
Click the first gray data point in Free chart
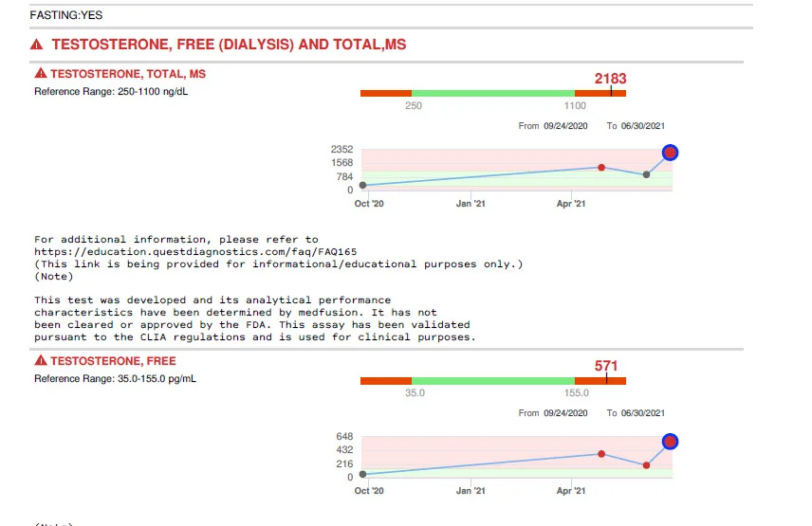[363, 474]
